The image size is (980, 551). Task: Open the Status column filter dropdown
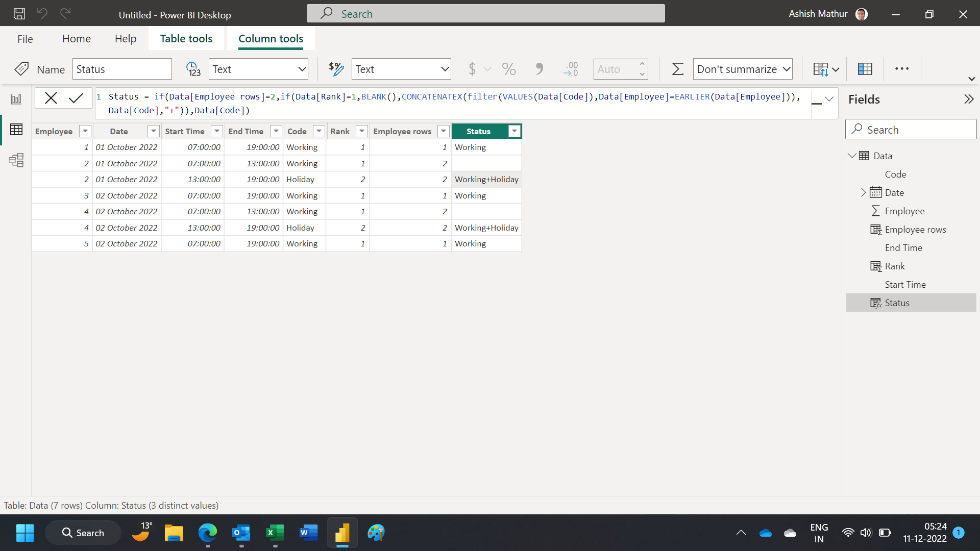pyautogui.click(x=514, y=131)
